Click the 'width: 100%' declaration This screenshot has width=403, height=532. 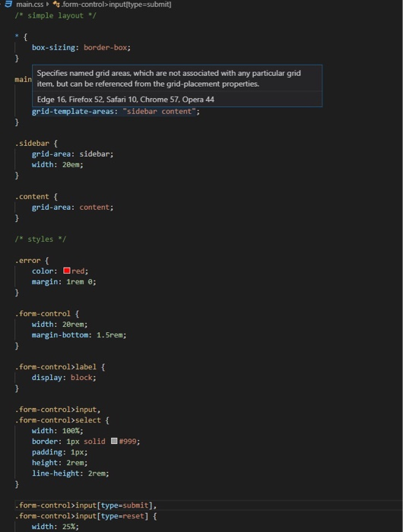(57, 431)
